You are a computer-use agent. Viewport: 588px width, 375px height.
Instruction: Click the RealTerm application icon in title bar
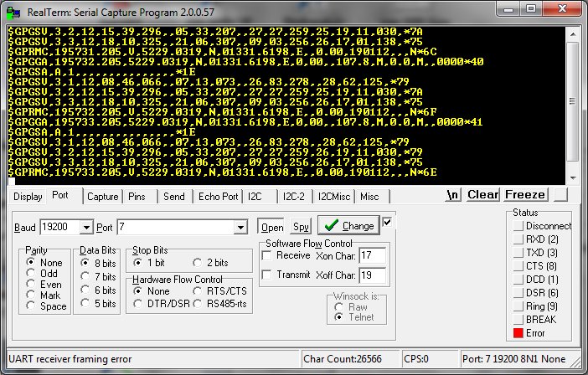pos(13,13)
